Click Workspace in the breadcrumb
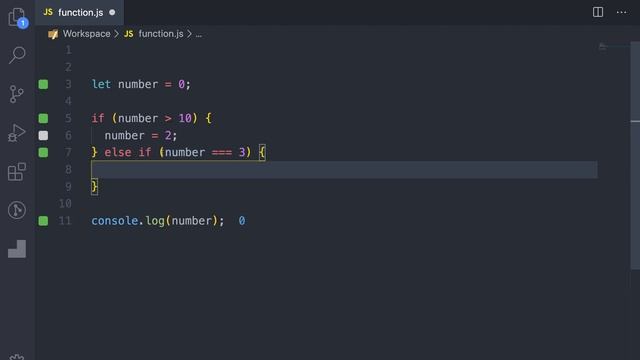 tap(86, 34)
